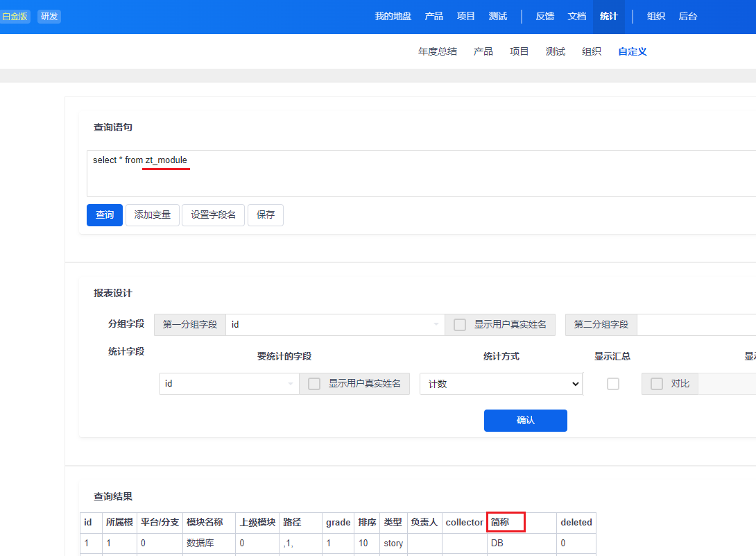The width and height of the screenshot is (756, 556).
Task: Click the 添加变量 button
Action: (152, 215)
